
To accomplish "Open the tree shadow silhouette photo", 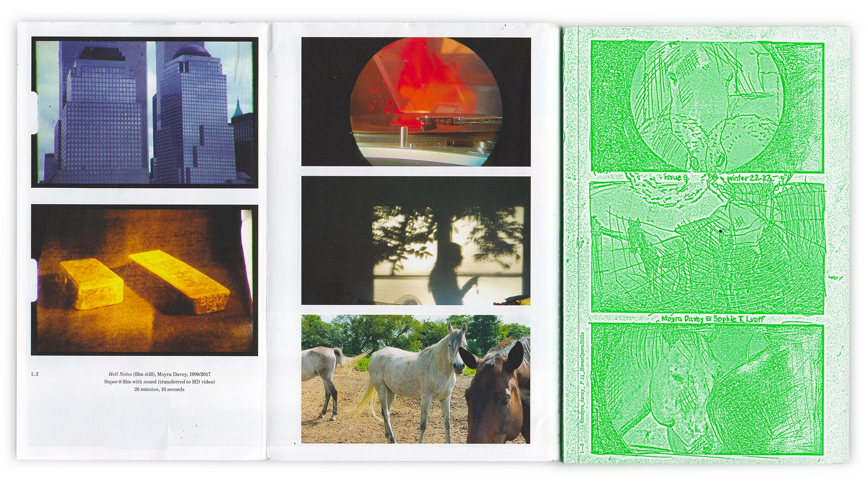I will tap(416, 241).
